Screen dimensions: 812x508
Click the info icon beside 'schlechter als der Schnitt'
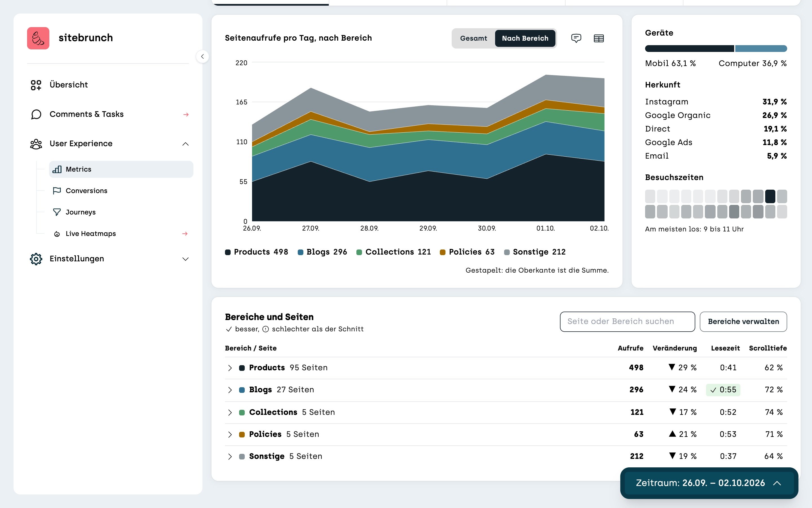[265, 329]
